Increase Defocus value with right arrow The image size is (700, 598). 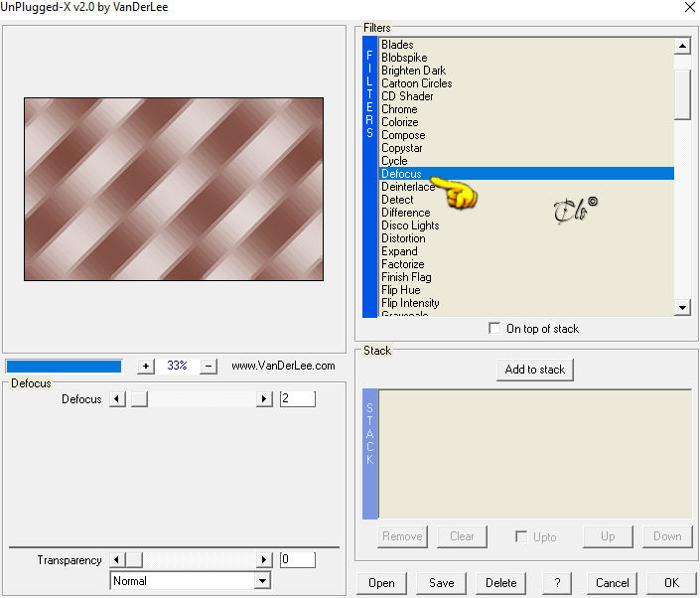point(264,398)
